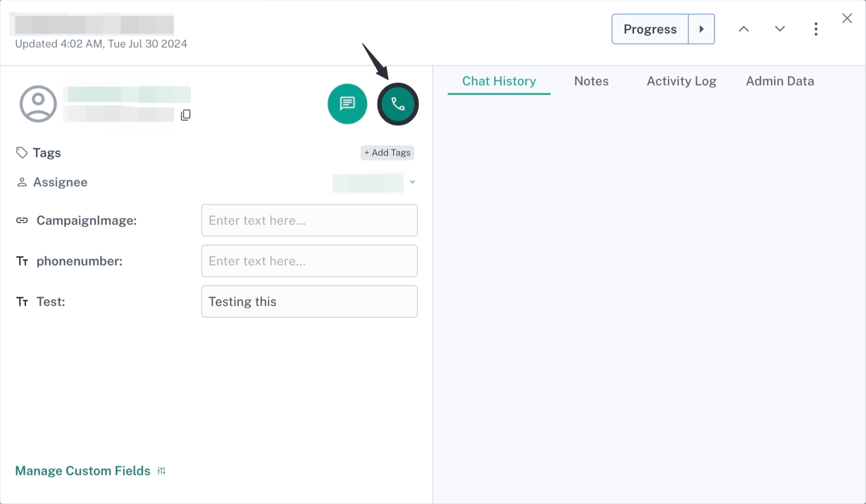Go to previous record with up chevron
The image size is (866, 504).
(x=744, y=29)
